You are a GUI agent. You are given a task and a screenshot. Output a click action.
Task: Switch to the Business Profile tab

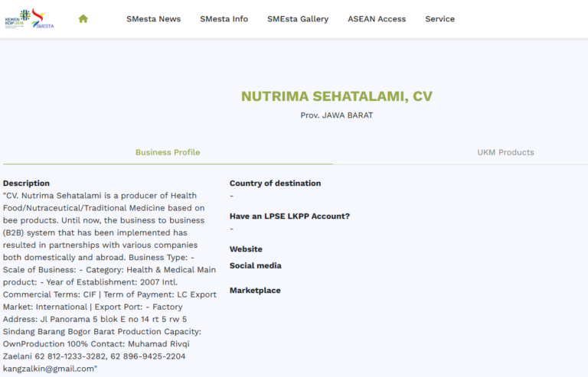(168, 152)
